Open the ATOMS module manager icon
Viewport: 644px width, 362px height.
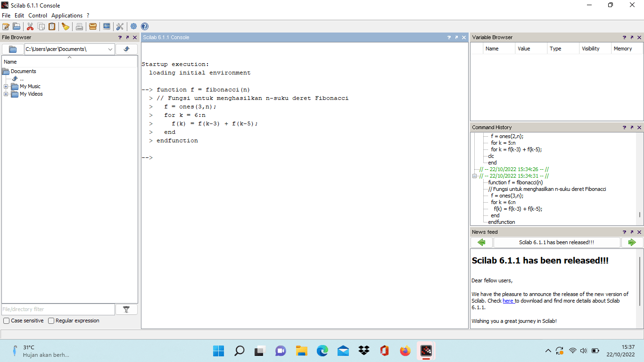point(93,26)
